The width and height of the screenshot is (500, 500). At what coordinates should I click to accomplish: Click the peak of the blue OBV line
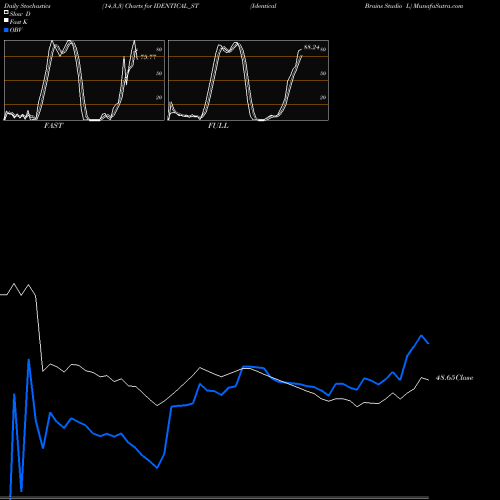(x=421, y=335)
